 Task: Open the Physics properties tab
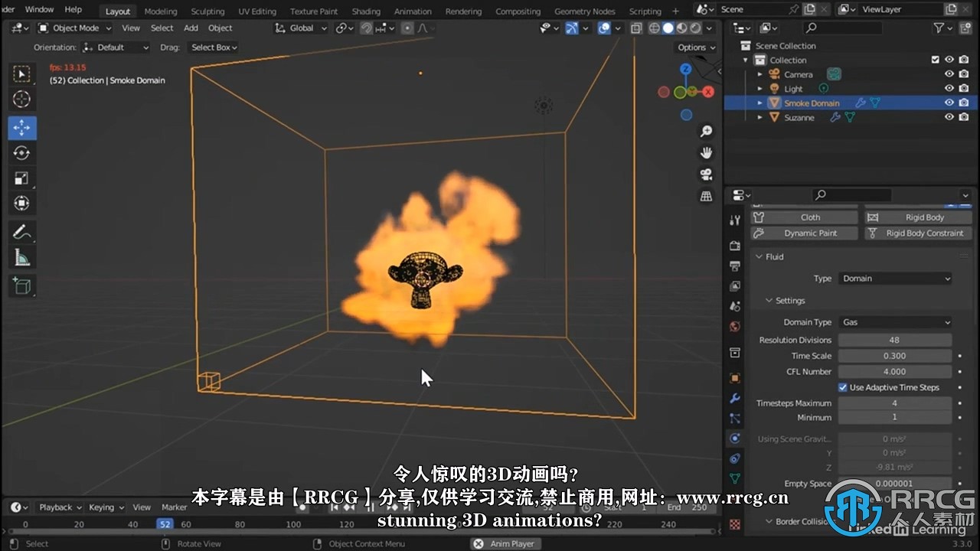(x=735, y=439)
